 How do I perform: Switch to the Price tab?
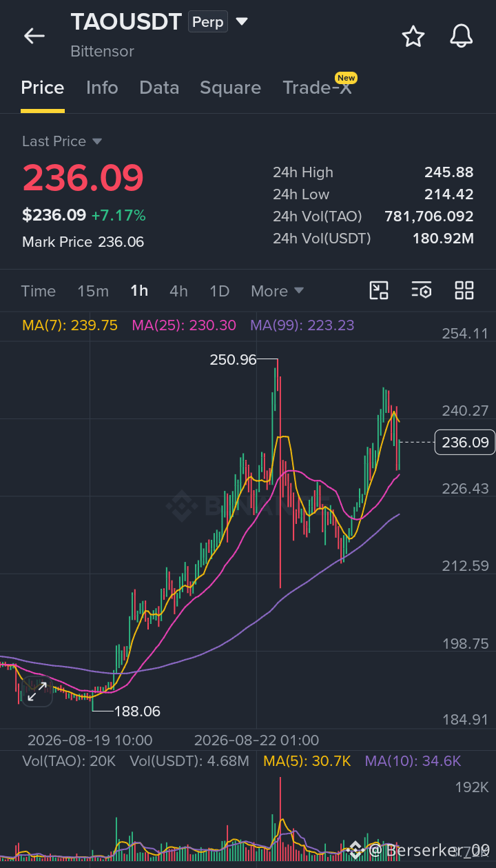(43, 88)
